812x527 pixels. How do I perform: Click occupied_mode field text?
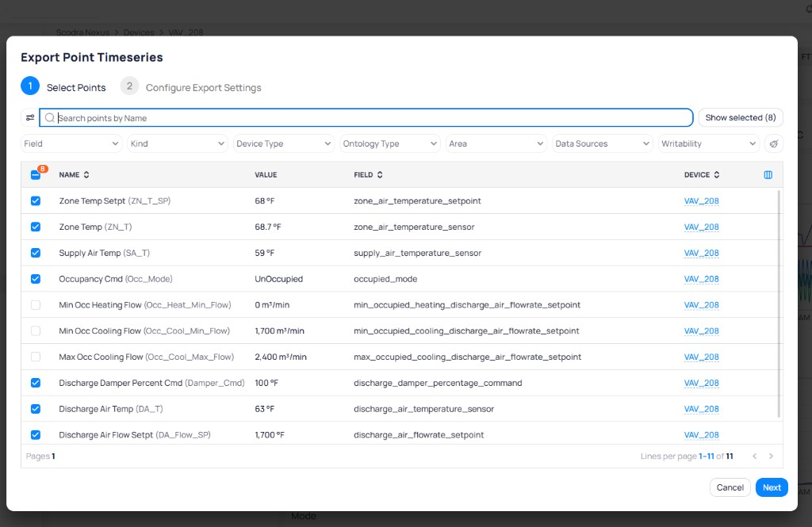[385, 278]
